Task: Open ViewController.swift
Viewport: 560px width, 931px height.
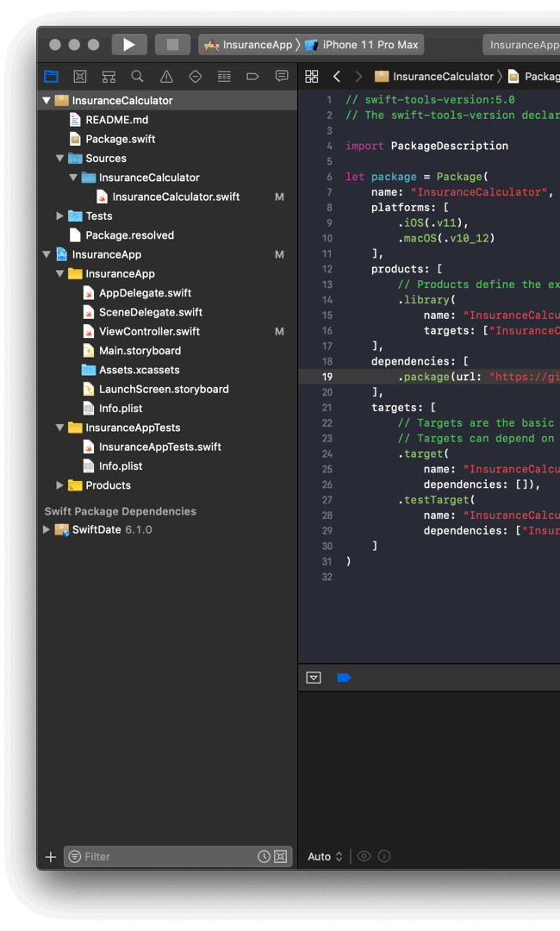Action: point(150,331)
